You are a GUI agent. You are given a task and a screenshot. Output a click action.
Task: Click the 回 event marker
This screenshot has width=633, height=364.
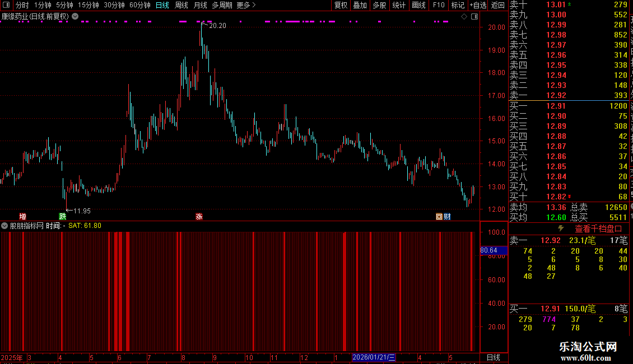[x=439, y=217]
